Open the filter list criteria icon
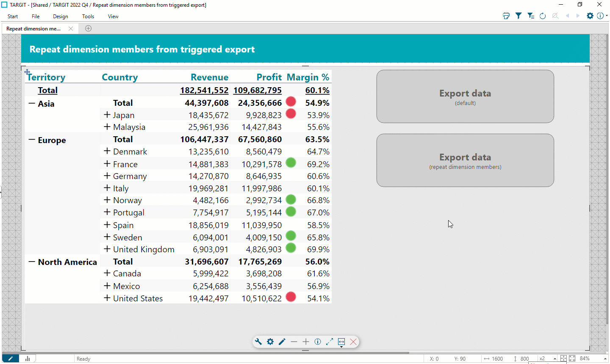The image size is (610, 364). [x=531, y=16]
